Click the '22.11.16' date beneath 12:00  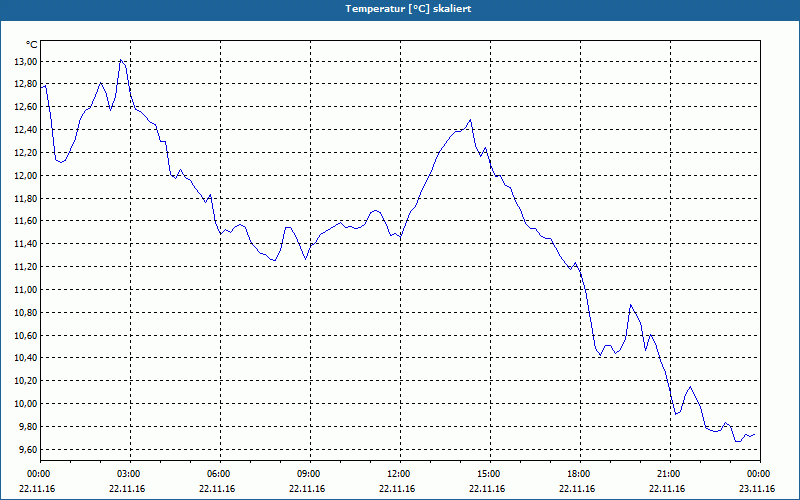pyautogui.click(x=396, y=489)
